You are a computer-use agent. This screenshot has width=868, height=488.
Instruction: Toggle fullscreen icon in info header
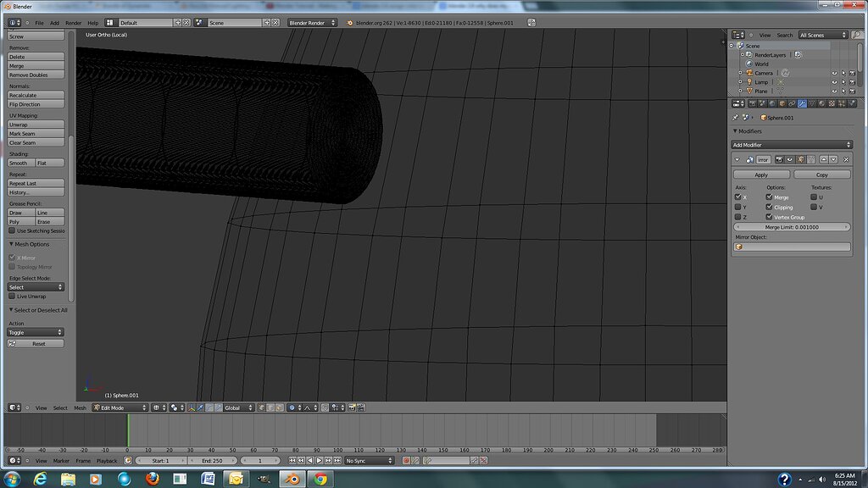(531, 23)
